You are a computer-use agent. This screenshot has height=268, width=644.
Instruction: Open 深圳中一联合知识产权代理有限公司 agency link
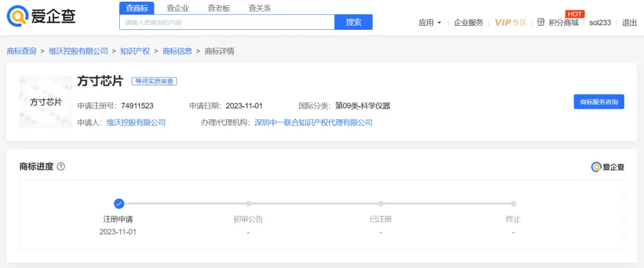(x=314, y=122)
